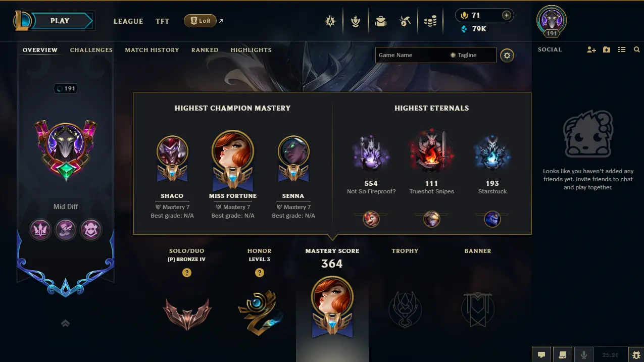
Task: Open the summoner profile avatar menu
Action: click(x=552, y=21)
